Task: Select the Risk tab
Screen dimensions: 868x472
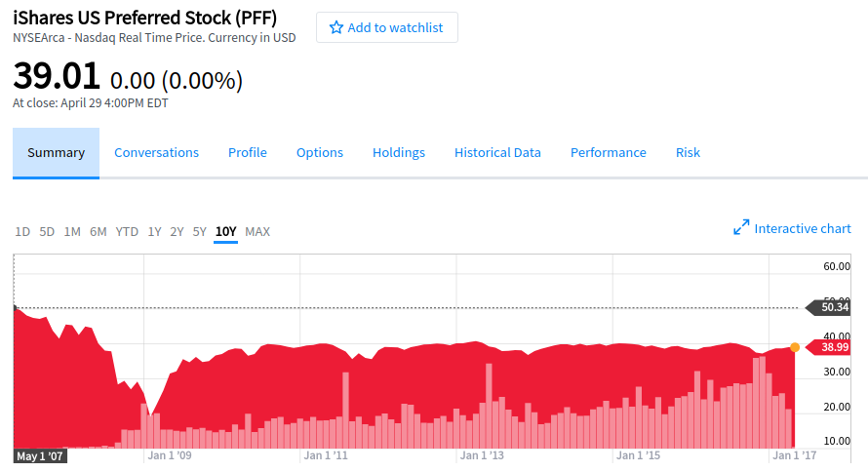Action: pyautogui.click(x=688, y=153)
